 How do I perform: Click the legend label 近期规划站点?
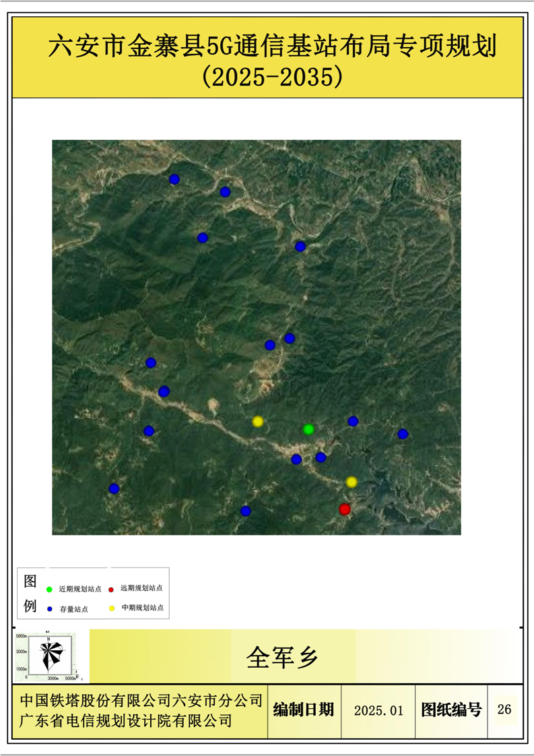pyautogui.click(x=80, y=589)
